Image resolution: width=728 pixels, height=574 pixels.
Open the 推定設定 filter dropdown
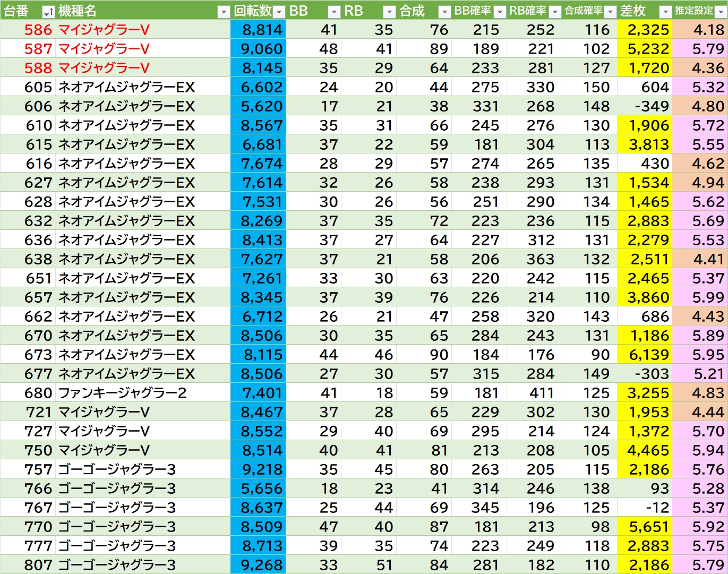[721, 12]
